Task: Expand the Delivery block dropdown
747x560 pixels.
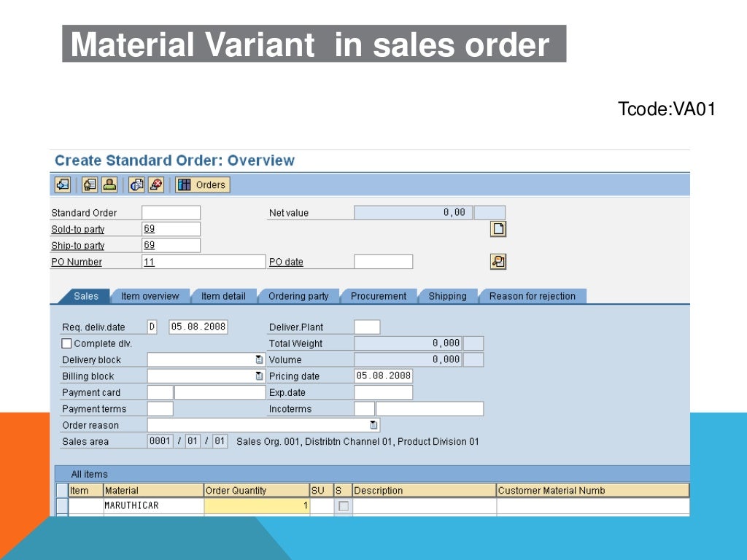Action: coord(259,359)
